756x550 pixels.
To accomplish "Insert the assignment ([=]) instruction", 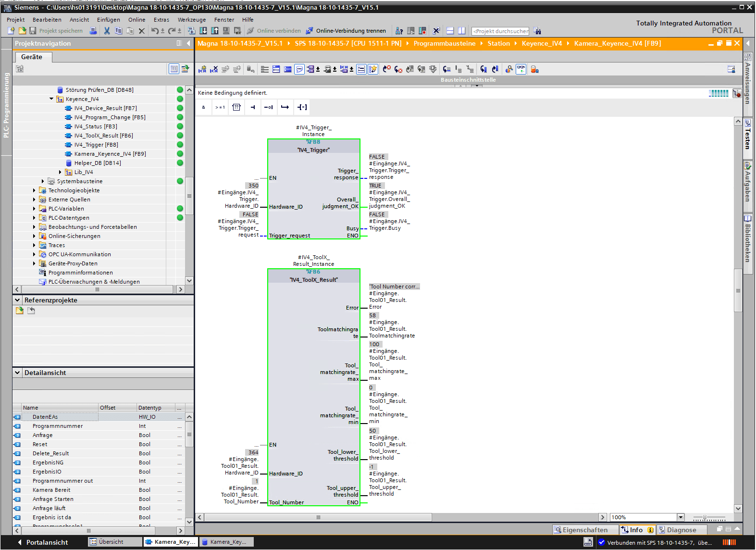I will pyautogui.click(x=302, y=107).
